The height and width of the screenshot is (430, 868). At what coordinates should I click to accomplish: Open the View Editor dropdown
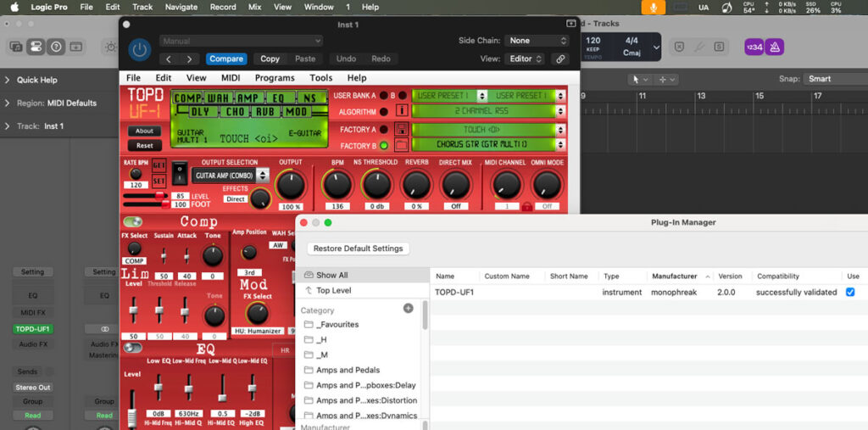[524, 59]
